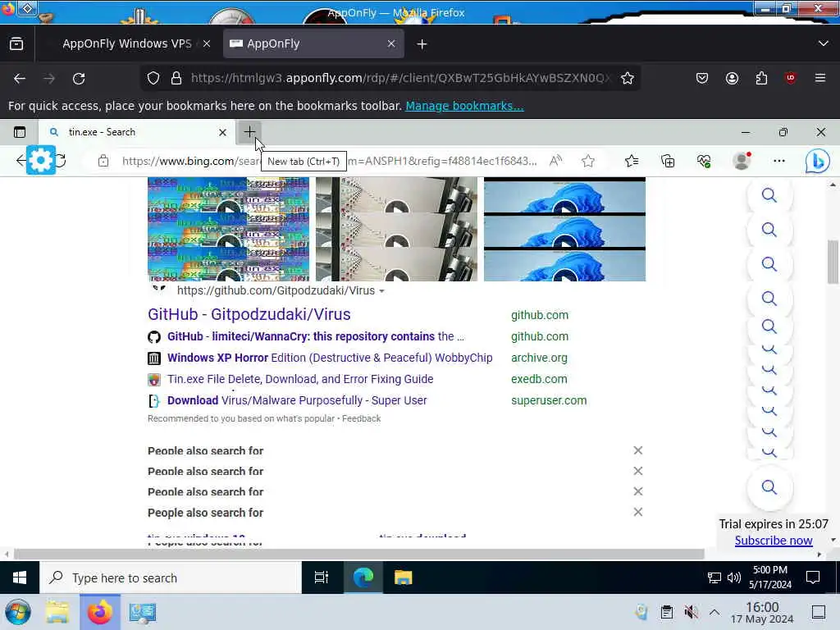Click the horizontal scrollbar at bottom
840x630 pixels.
358,555
